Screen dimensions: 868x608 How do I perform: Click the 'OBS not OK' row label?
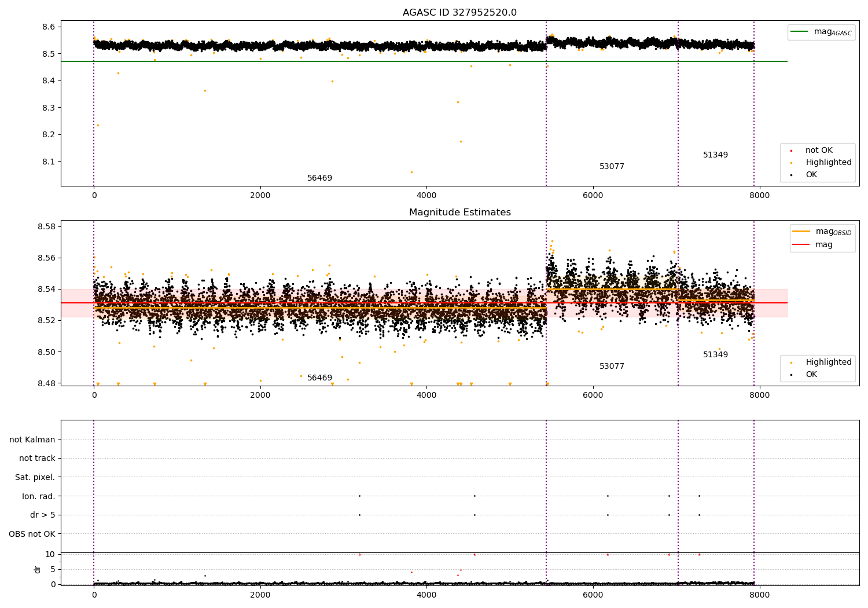pos(32,534)
